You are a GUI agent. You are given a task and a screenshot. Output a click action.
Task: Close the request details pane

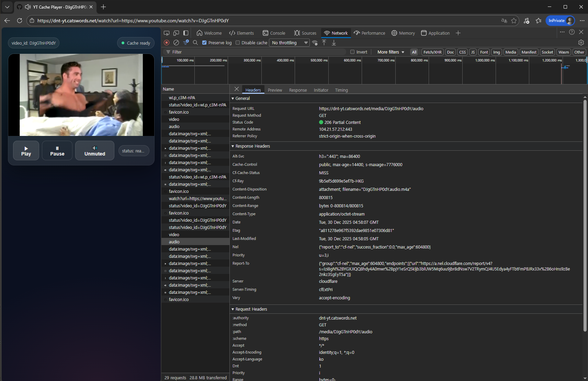click(x=237, y=89)
